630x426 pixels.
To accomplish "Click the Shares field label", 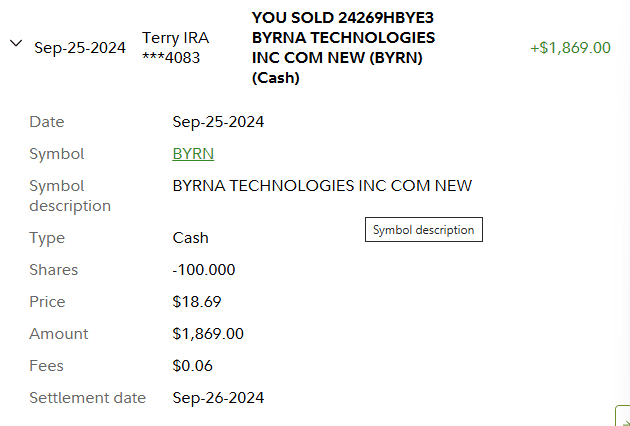I will (x=53, y=270).
